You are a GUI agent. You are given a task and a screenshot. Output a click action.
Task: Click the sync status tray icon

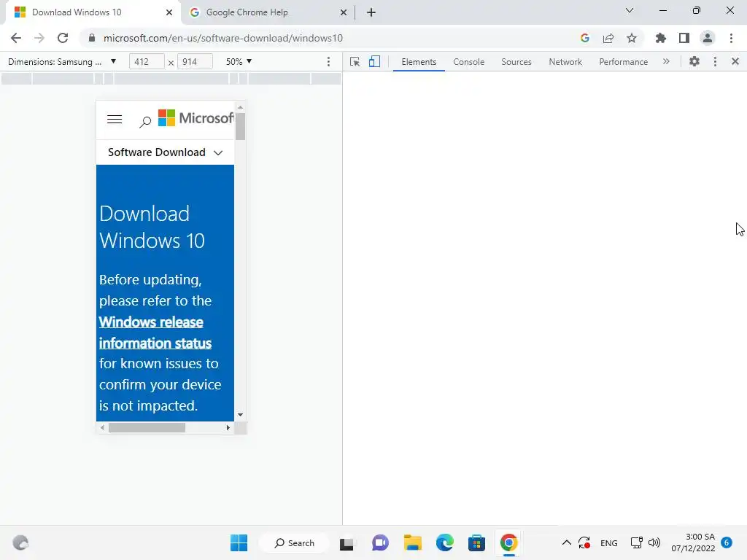584,542
